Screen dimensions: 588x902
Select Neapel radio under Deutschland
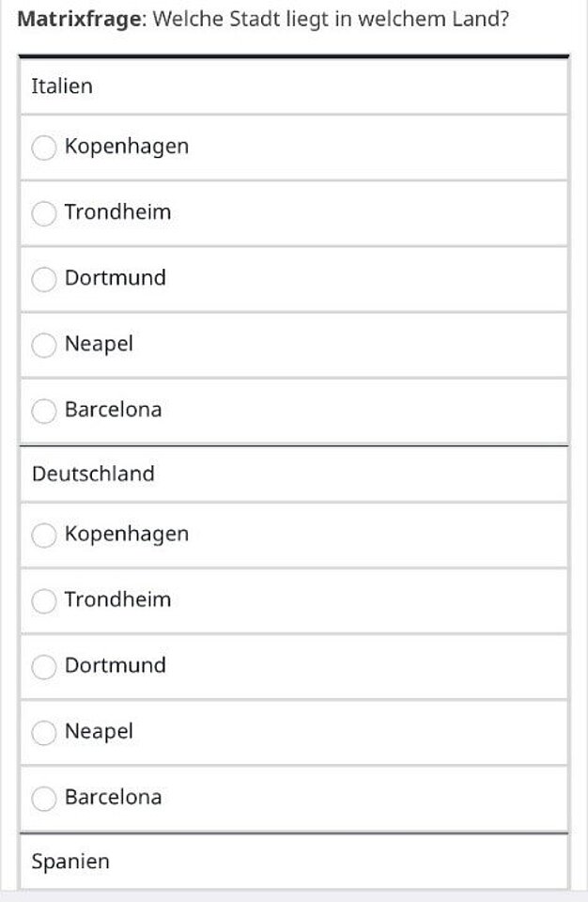(x=44, y=732)
